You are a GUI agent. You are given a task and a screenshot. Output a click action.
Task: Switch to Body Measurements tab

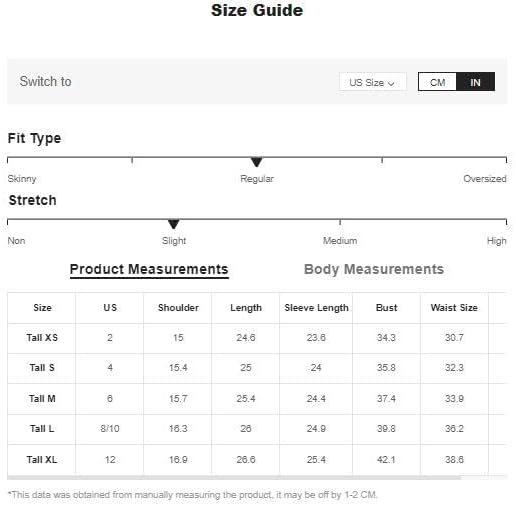click(374, 269)
